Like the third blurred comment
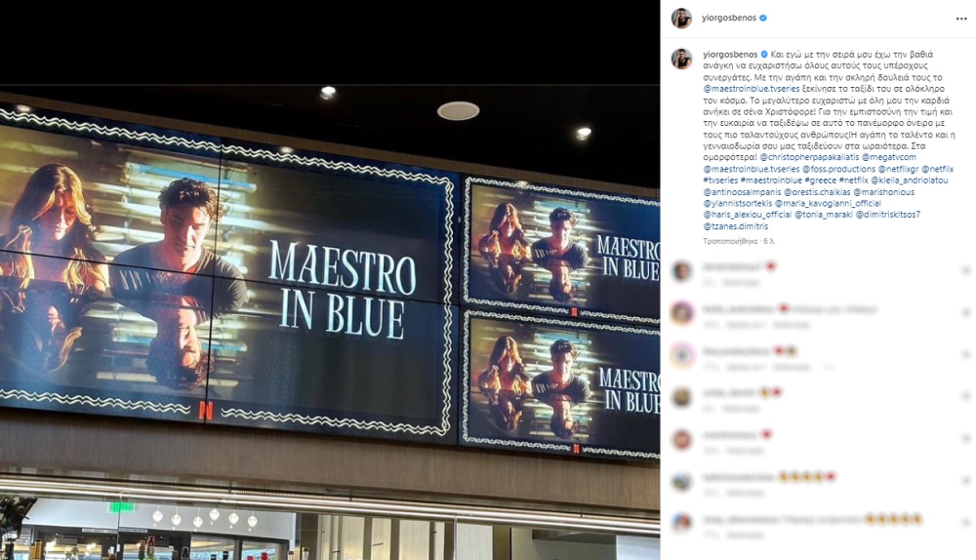Image resolution: width=976 pixels, height=560 pixels. click(x=965, y=354)
